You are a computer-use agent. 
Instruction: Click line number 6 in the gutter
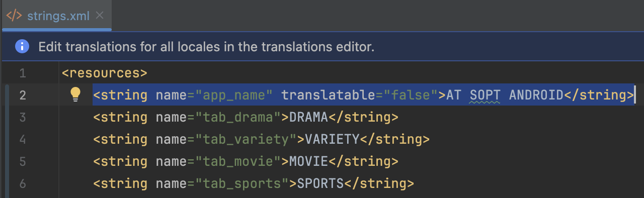pyautogui.click(x=22, y=183)
